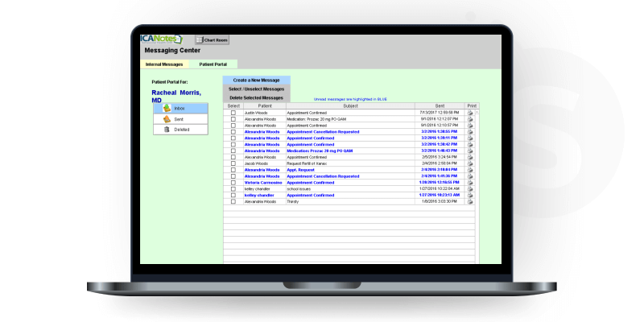The width and height of the screenshot is (644, 322).
Task: Open the Sent folder icon
Action: (167, 118)
